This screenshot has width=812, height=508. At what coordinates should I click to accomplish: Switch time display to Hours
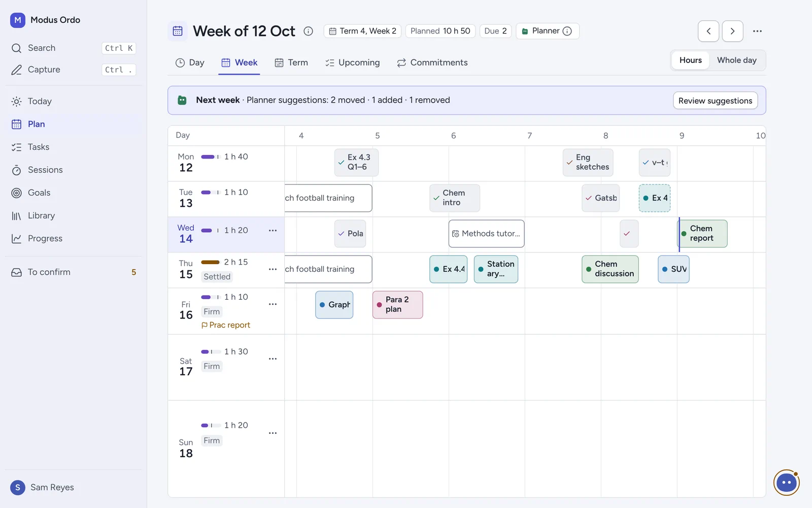coord(691,60)
